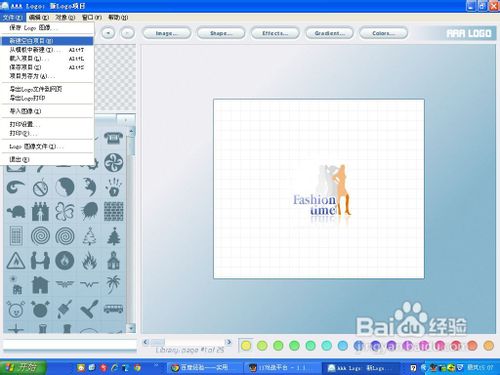Choose the solid house shape

[40, 285]
